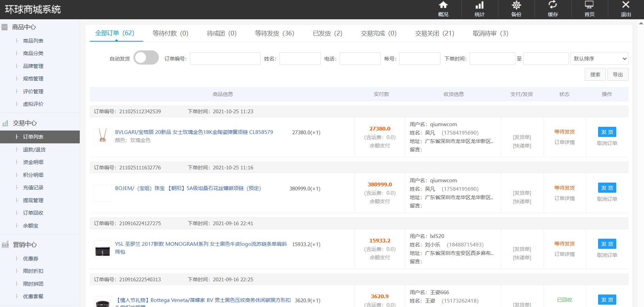Click the 商品中心 section icon

point(4,27)
